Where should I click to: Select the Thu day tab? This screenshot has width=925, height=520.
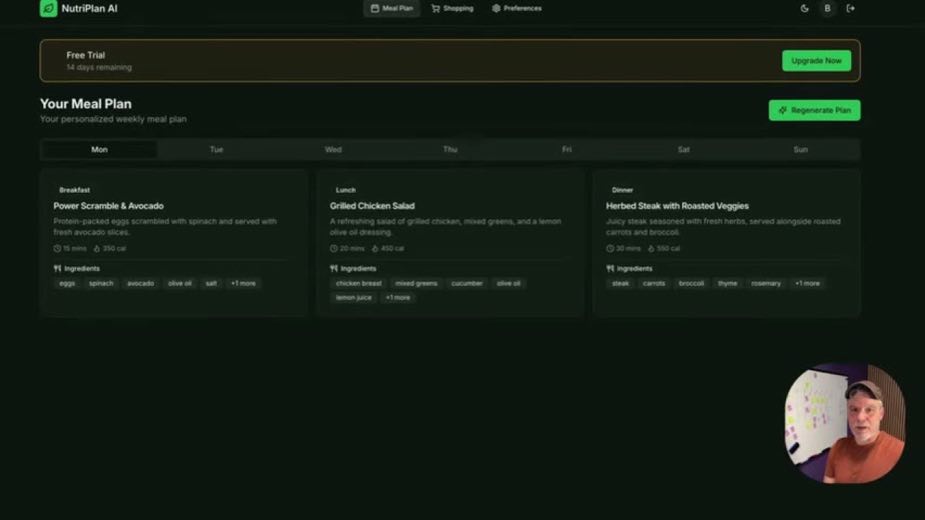(x=450, y=149)
